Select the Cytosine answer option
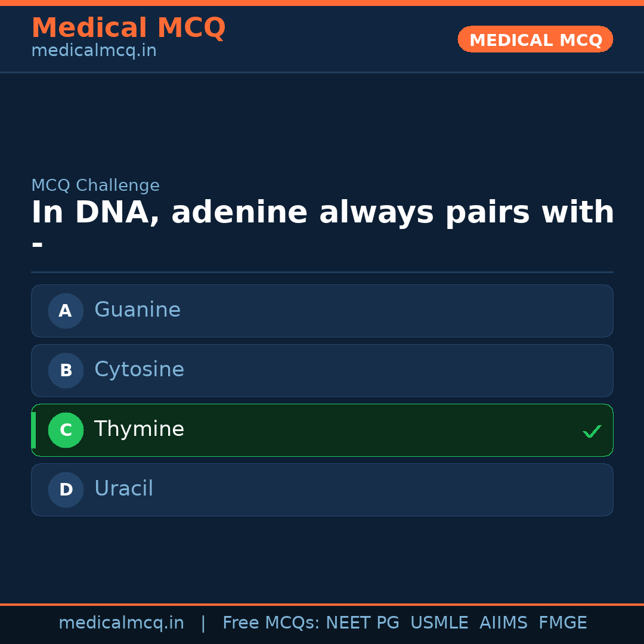644x644 pixels. tap(322, 370)
